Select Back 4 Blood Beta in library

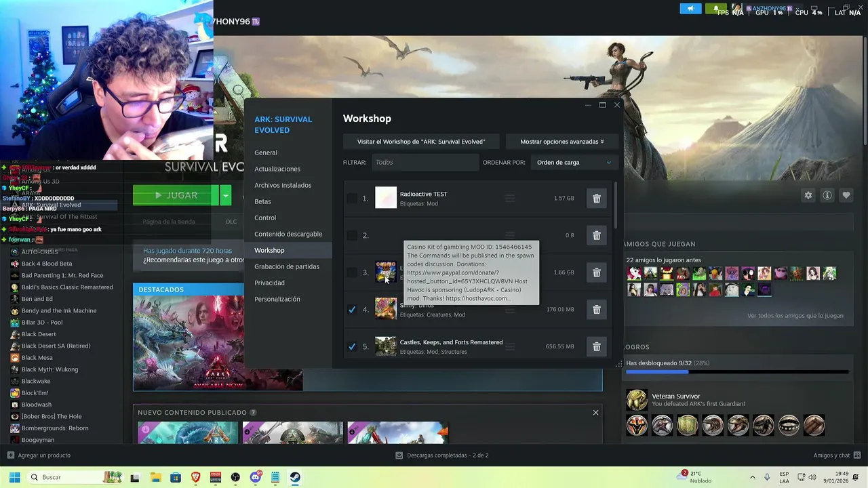(x=47, y=264)
